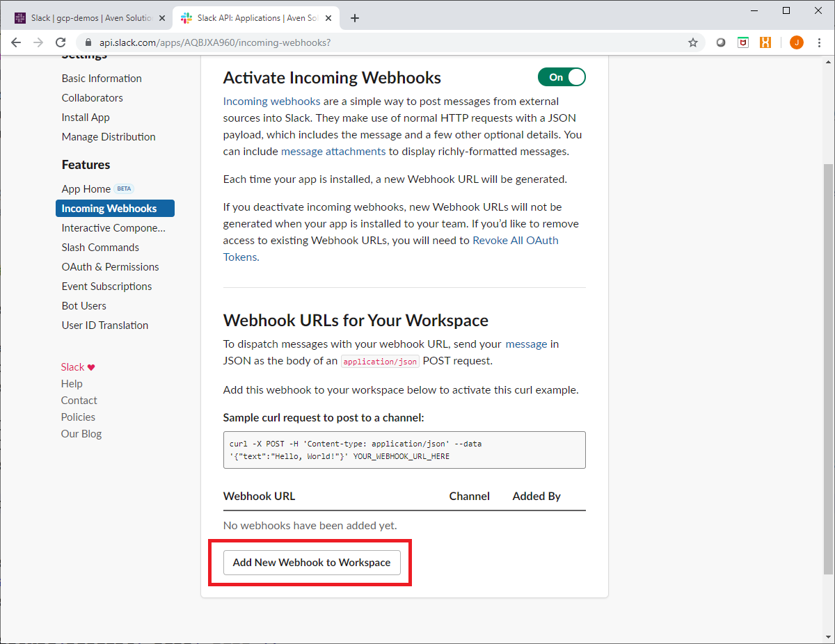The width and height of the screenshot is (835, 644).
Task: Click the address bar URL
Action: coord(214,42)
